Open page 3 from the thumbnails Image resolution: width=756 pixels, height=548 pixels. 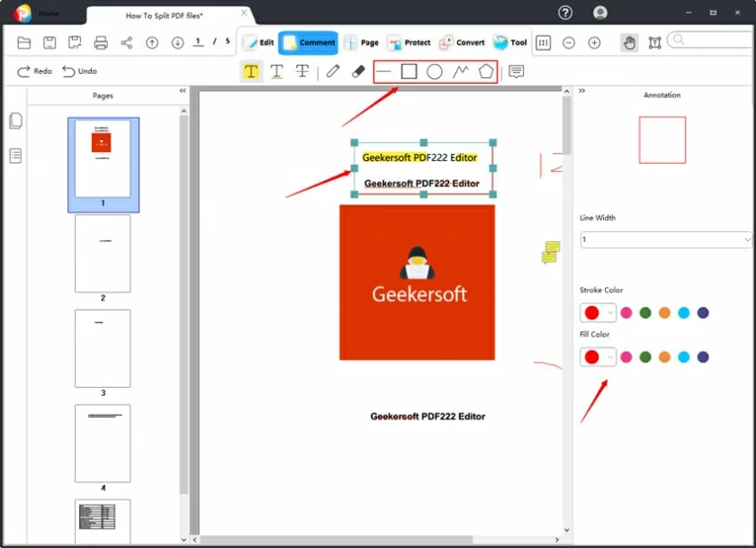(x=103, y=348)
